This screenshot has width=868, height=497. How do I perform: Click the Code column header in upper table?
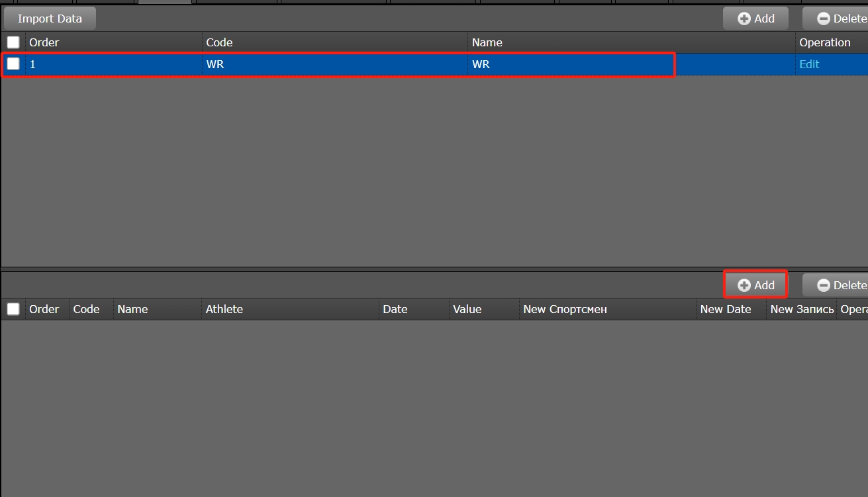click(219, 42)
